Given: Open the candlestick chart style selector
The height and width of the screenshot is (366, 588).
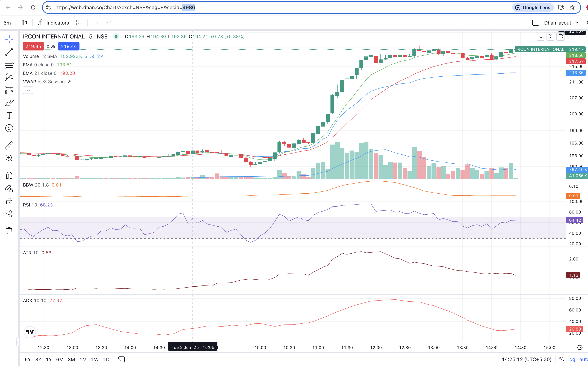Looking at the screenshot, I should pos(24,23).
